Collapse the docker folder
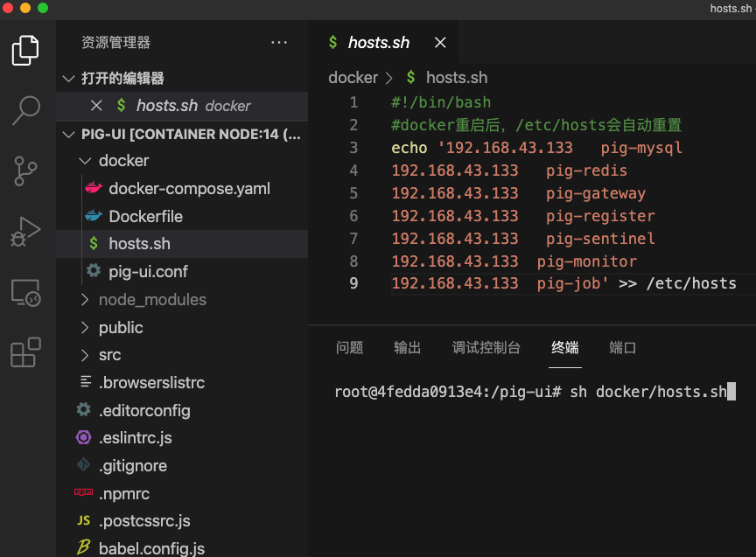Viewport: 756px width, 557px height. 86,160
